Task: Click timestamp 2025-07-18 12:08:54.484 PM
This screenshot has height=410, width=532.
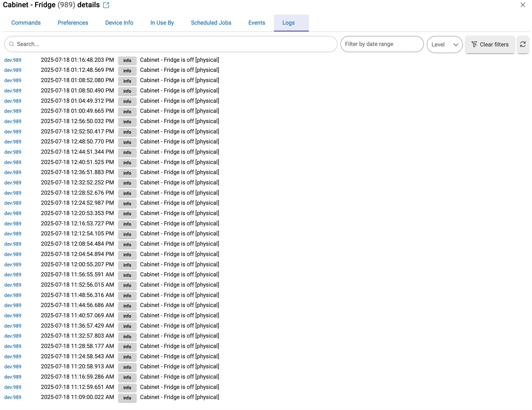Action: coord(77,244)
